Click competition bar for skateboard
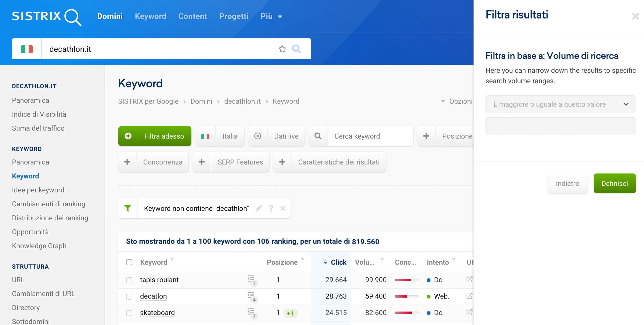This screenshot has width=644, height=325. [406, 313]
